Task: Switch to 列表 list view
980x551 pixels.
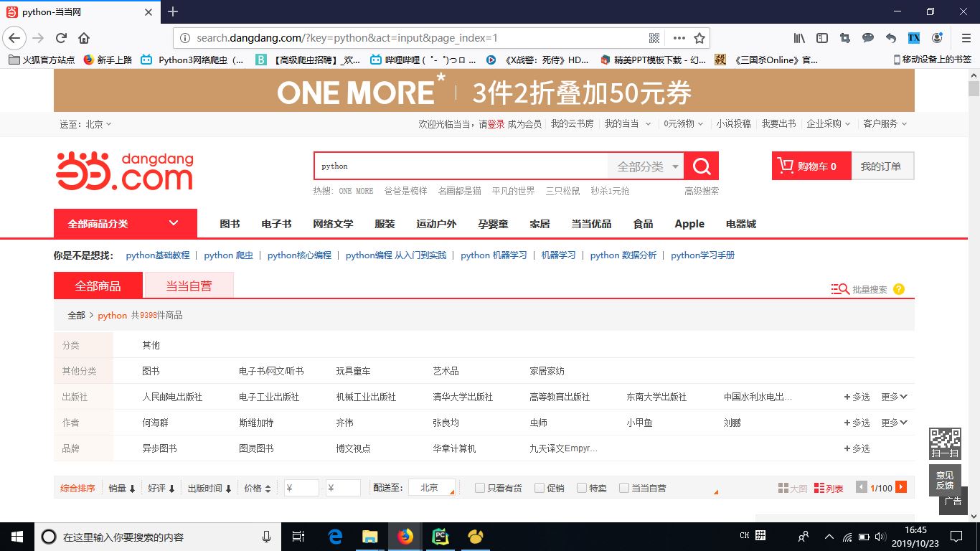Action: coord(829,488)
